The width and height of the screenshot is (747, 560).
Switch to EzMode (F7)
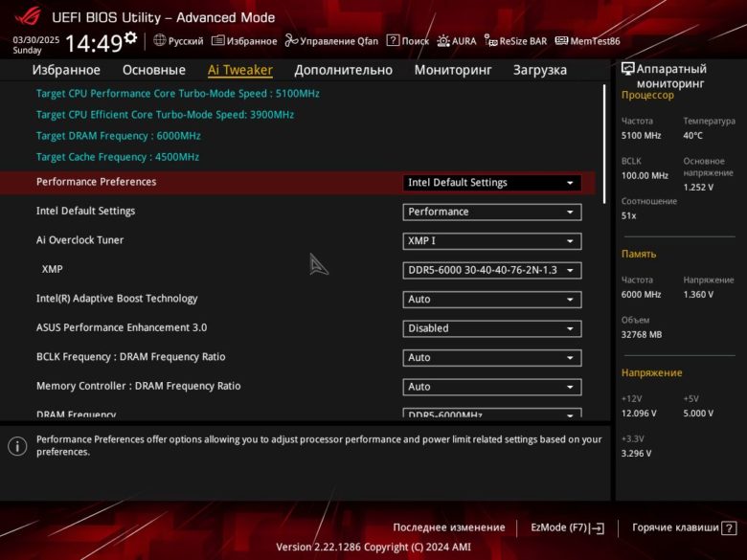pyautogui.click(x=567, y=527)
